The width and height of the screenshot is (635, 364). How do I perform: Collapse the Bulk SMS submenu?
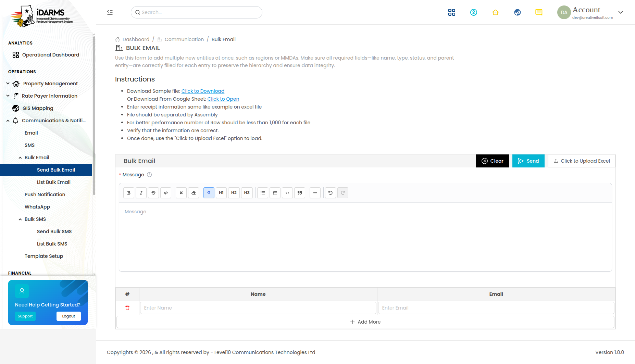tap(35, 219)
